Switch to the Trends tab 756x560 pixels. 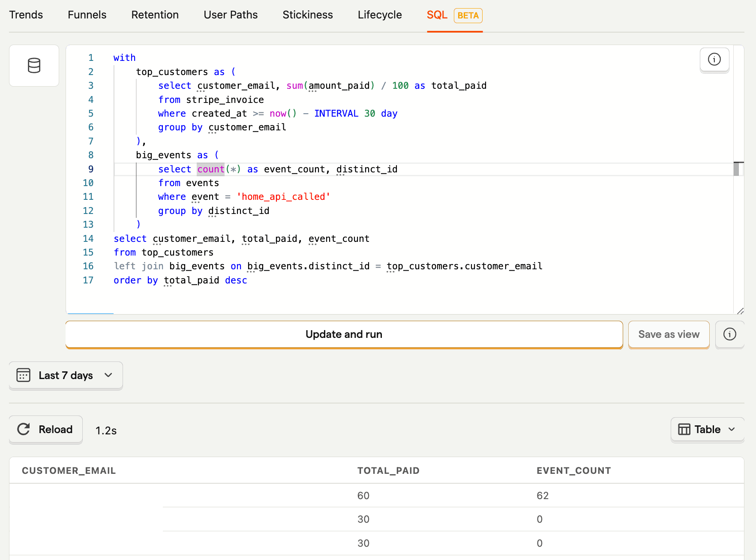click(26, 15)
